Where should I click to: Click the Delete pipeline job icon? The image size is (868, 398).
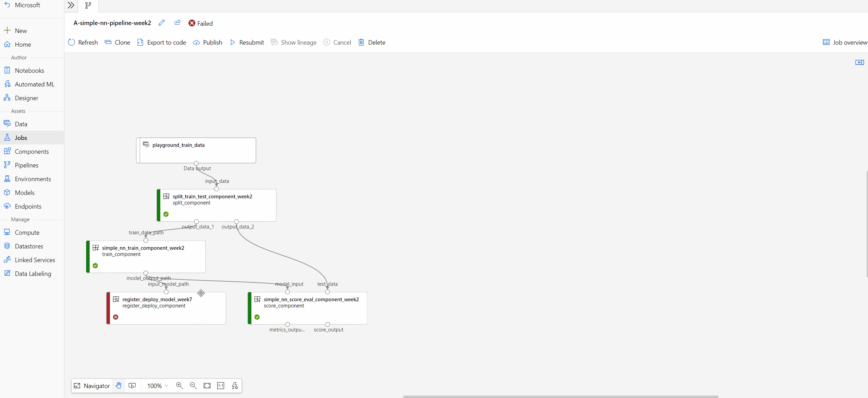[x=362, y=42]
